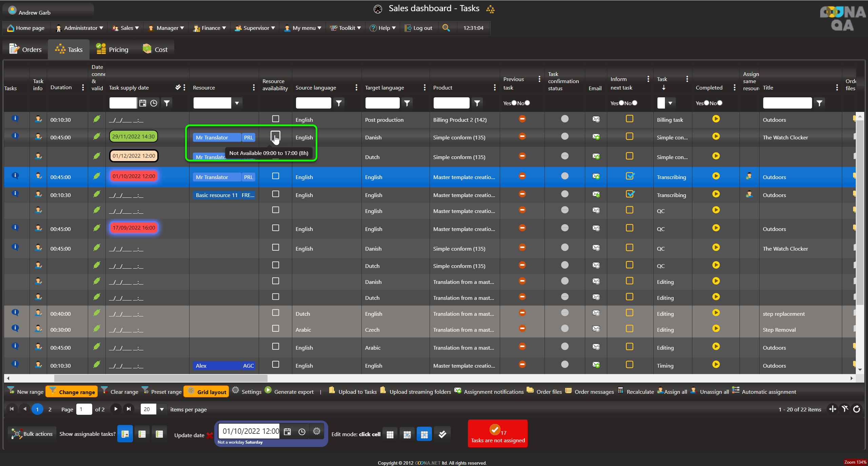Expand the Resource filter dropdown arrow
868x466 pixels.
coord(237,103)
